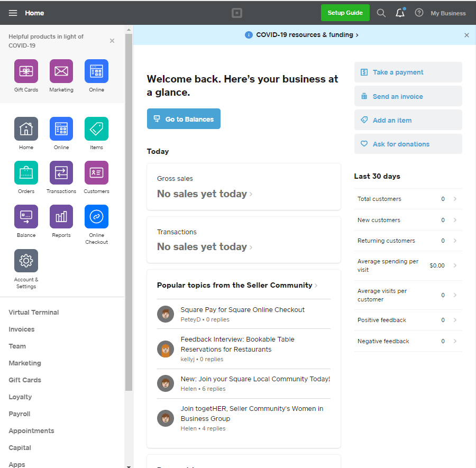This screenshot has width=476, height=468.
Task: Click the Setup Guide button
Action: pyautogui.click(x=345, y=13)
